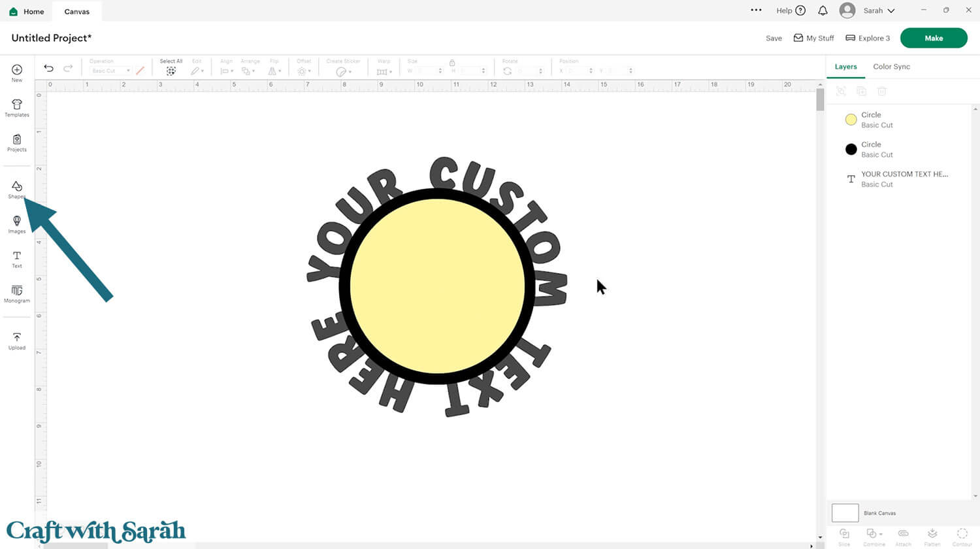Viewport: 980px width, 549px height.
Task: Open the Offset dropdown
Action: (x=304, y=71)
